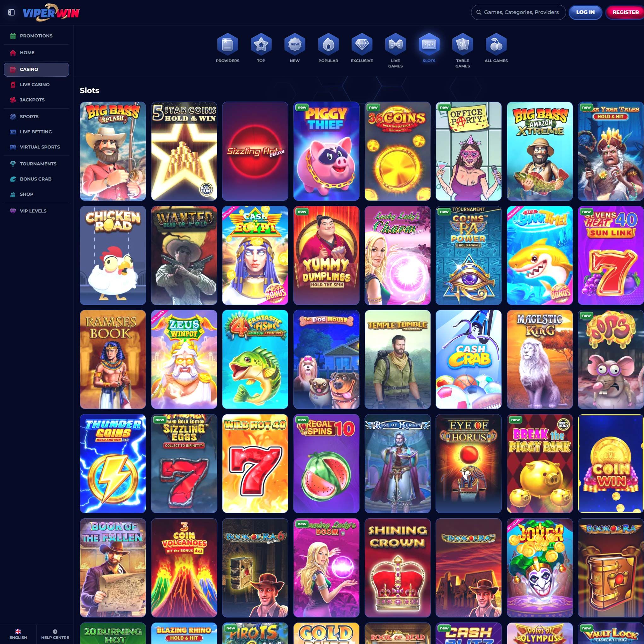Viewport: 644px width, 644px height.
Task: Collapse the sidebar using the panel toggle icon
Action: (x=11, y=12)
